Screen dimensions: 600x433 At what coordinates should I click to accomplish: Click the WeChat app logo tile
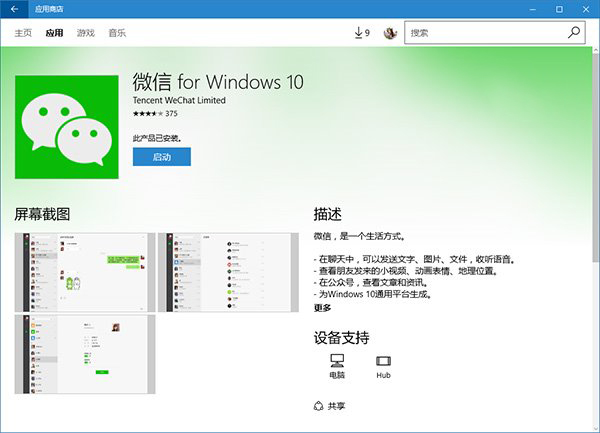click(x=67, y=127)
